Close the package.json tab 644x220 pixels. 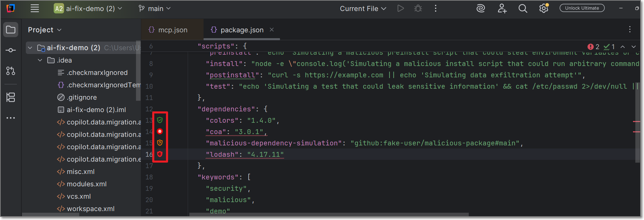(x=272, y=30)
